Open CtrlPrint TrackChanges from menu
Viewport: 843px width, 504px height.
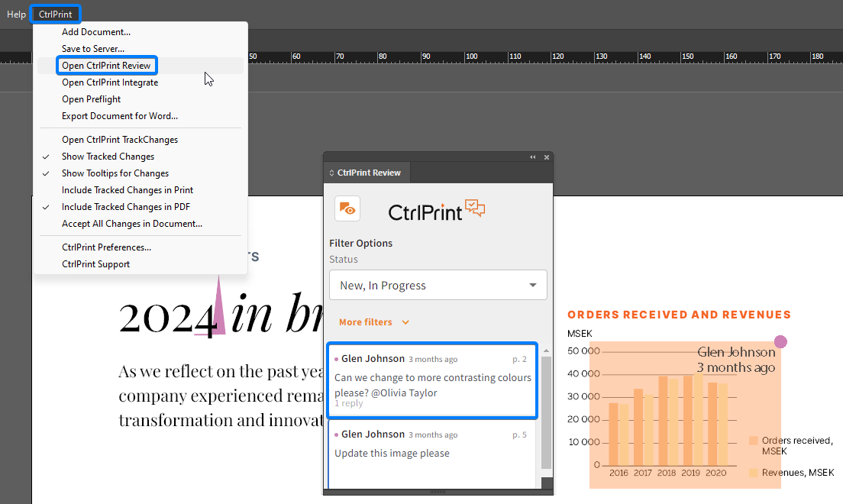click(x=140, y=139)
